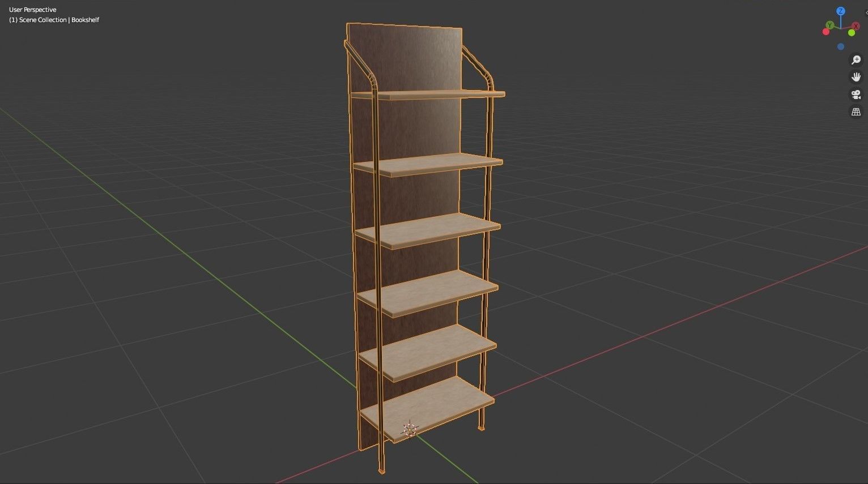Click the top shelf board
Image resolution: width=868 pixels, height=484 pixels.
point(428,95)
